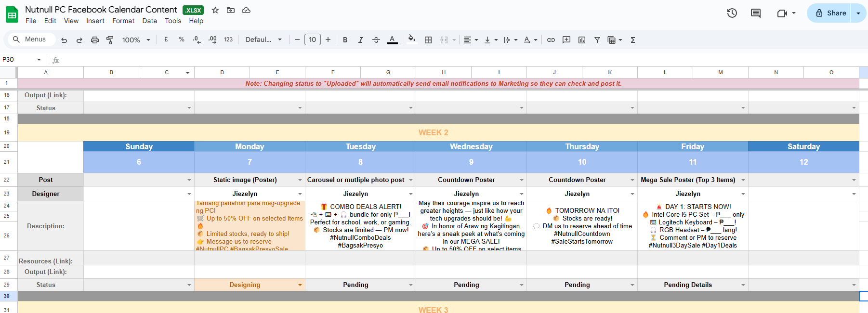
Task: Open the Tools menu
Action: point(173,21)
